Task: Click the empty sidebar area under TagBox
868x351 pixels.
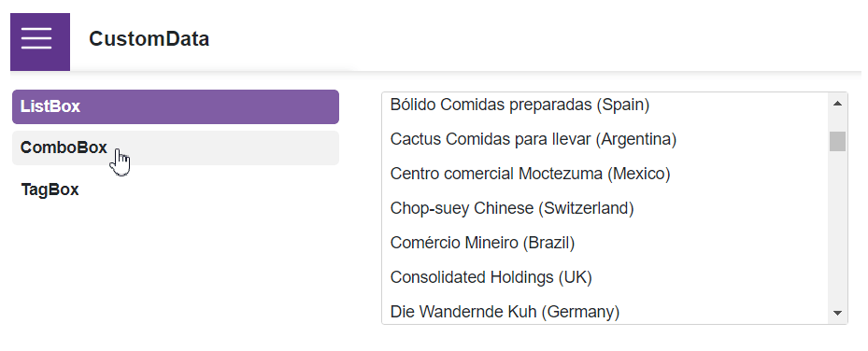Action: 176,271
